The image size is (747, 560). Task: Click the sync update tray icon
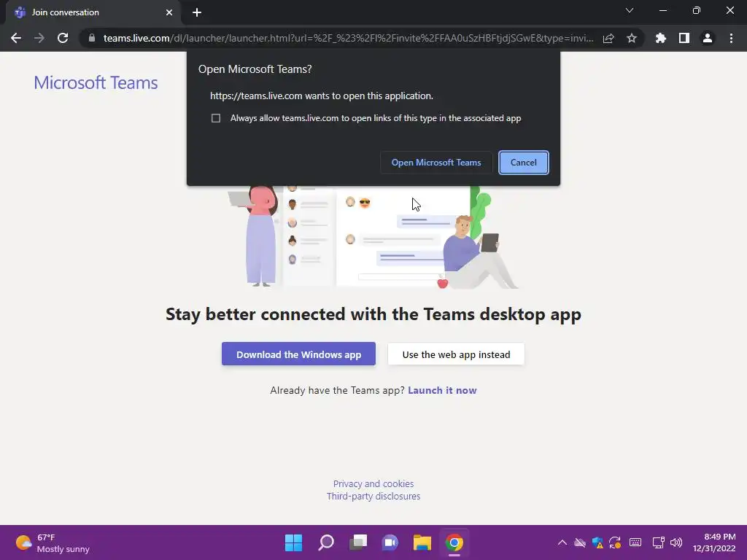click(615, 542)
